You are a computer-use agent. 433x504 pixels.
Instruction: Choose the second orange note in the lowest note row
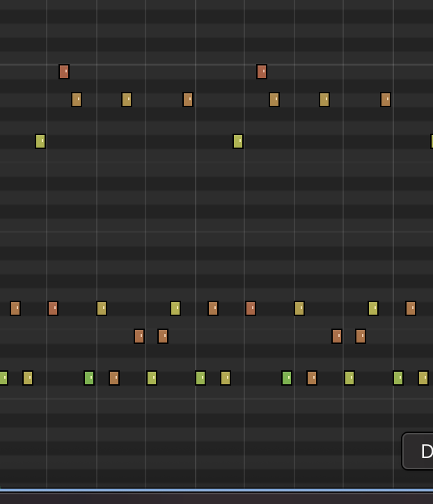[x=312, y=378]
